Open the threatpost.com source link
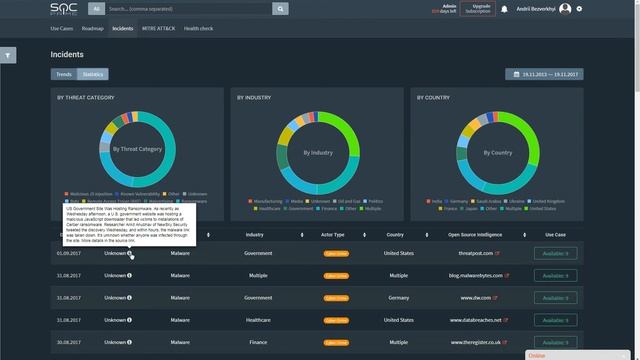640x360 pixels. click(x=476, y=253)
